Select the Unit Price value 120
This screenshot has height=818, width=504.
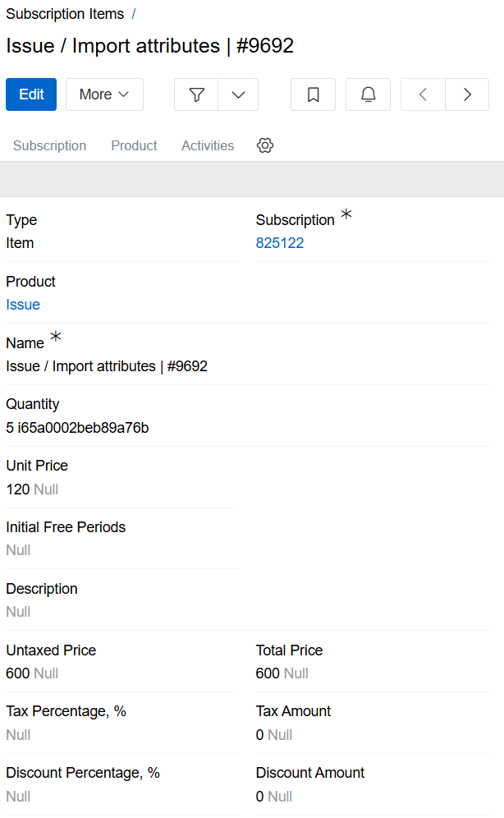tap(17, 489)
